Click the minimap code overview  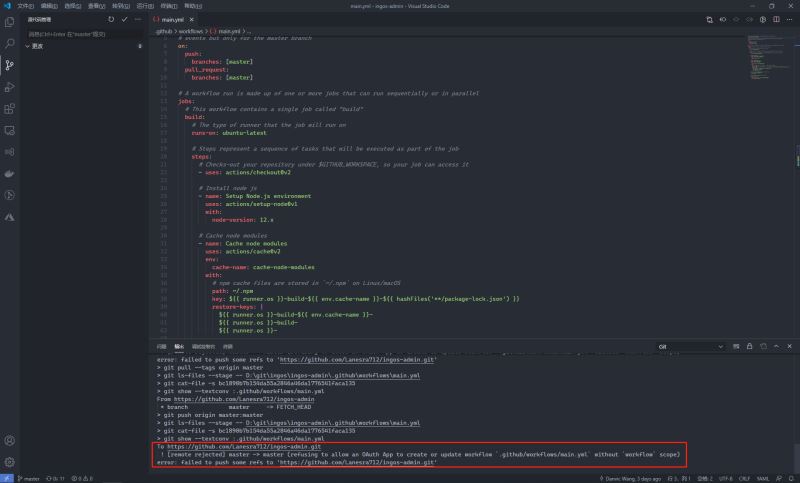click(x=766, y=70)
